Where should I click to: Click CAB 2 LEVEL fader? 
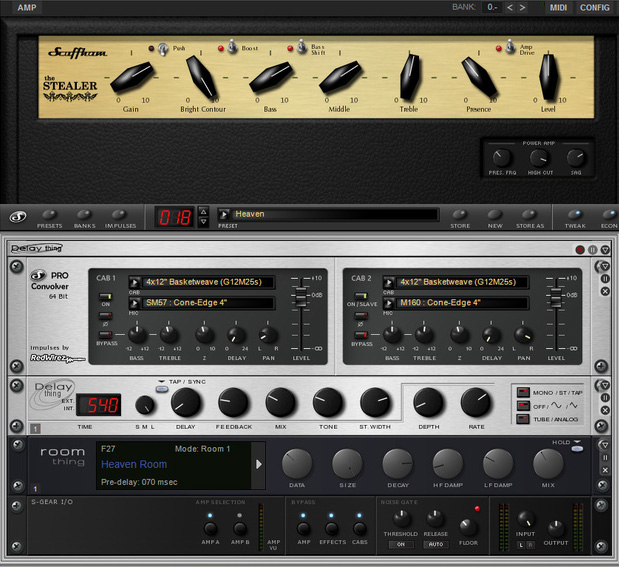(556, 297)
